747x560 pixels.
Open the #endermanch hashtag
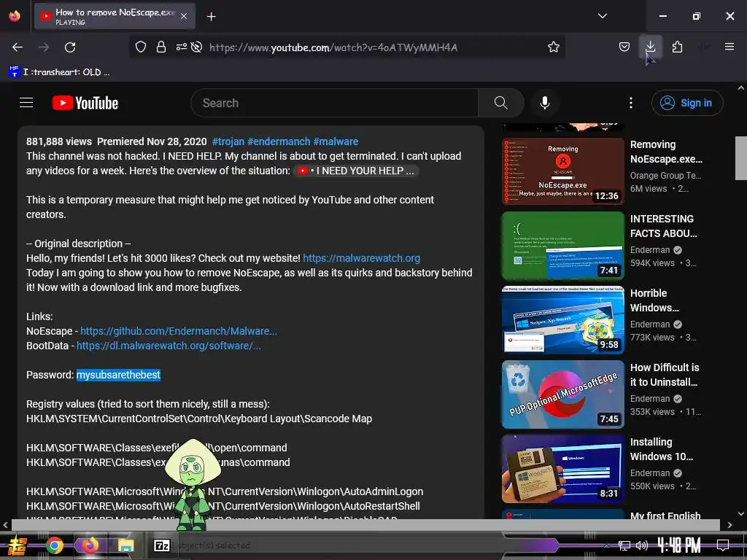point(279,141)
